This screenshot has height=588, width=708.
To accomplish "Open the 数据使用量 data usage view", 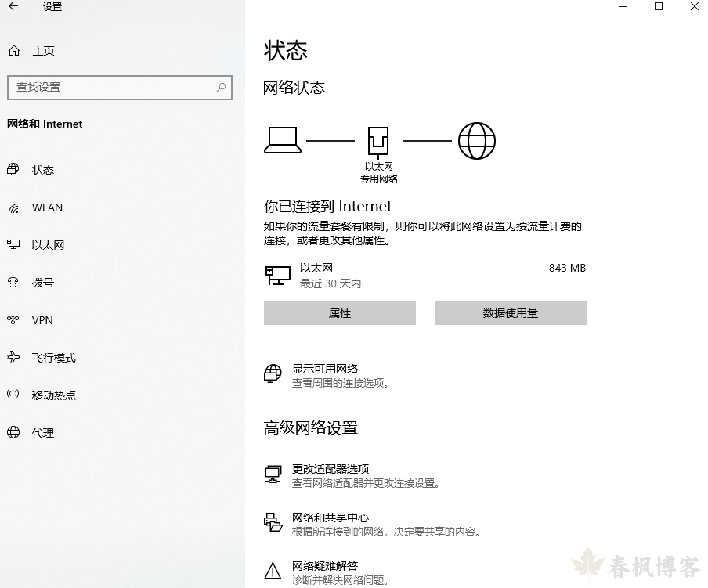I will [x=510, y=312].
